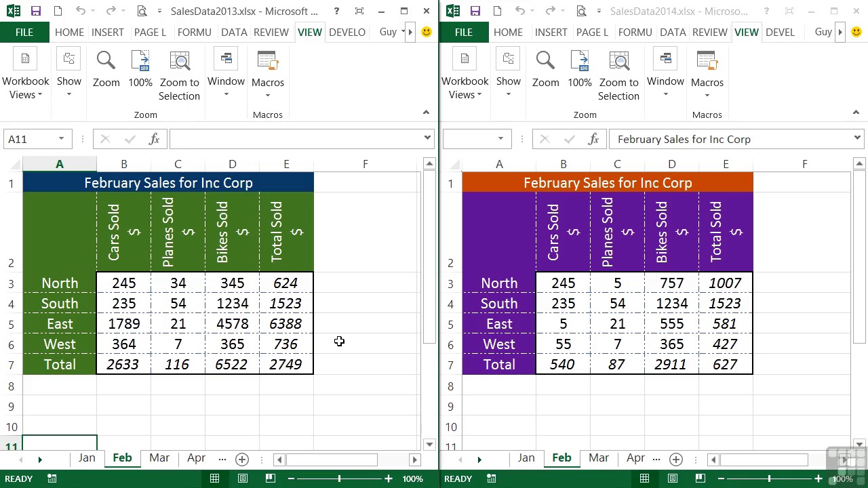Viewport: 868px width, 488px height.
Task: Expand the formula bar in SalesData2014 window
Action: click(x=857, y=138)
